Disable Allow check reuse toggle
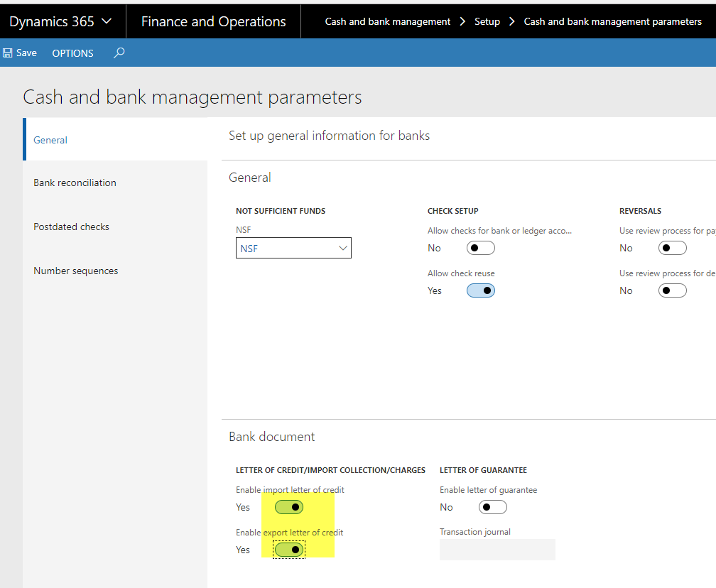This screenshot has width=716, height=588. pos(481,290)
